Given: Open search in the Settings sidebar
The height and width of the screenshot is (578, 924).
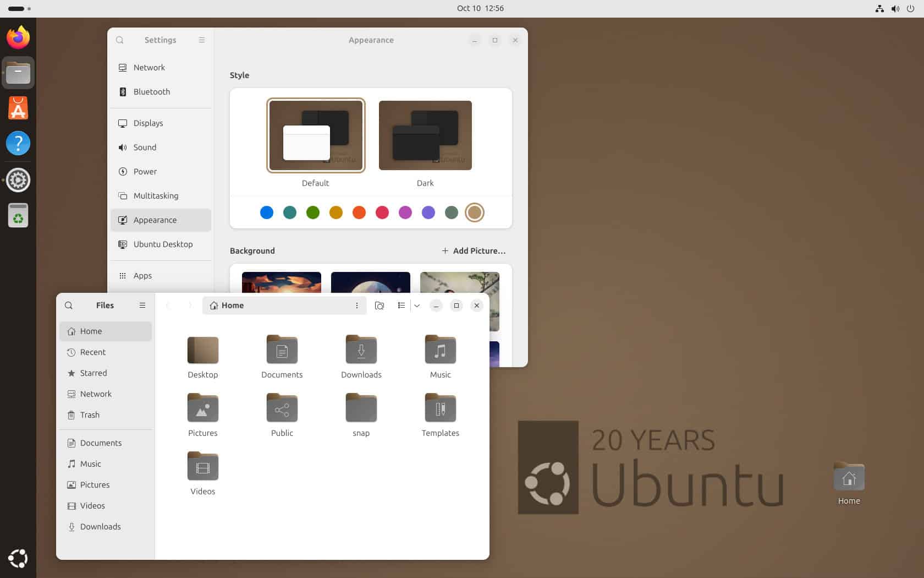Looking at the screenshot, I should (x=120, y=40).
